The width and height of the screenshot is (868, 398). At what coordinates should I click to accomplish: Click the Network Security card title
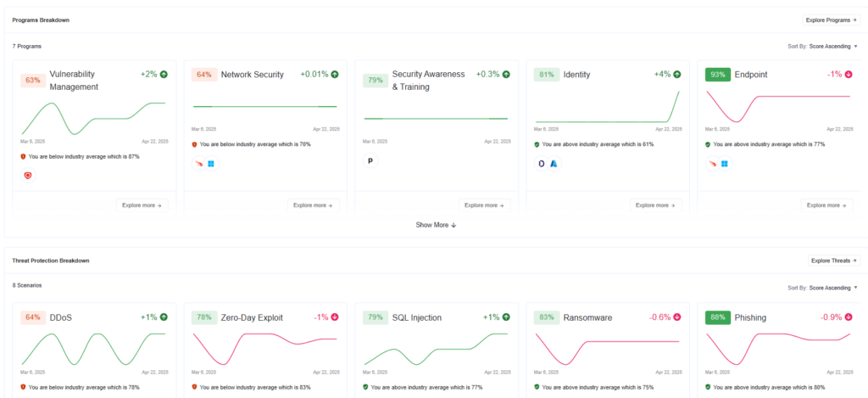pyautogui.click(x=253, y=75)
